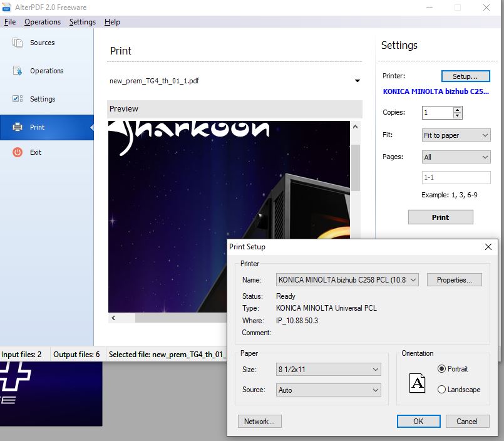Click the 'Example: 1, 3, 6-9' hint text
The image size is (504, 441).
450,195
